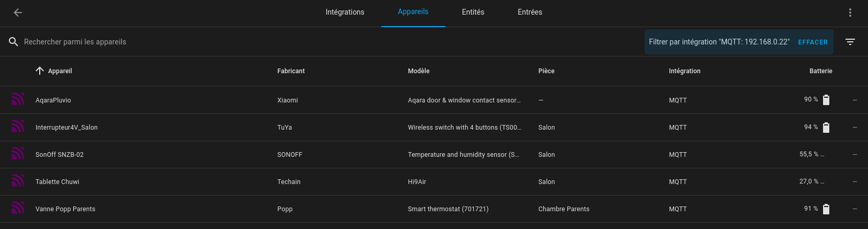Open the filter options icon
The image size is (868, 229).
(850, 42)
